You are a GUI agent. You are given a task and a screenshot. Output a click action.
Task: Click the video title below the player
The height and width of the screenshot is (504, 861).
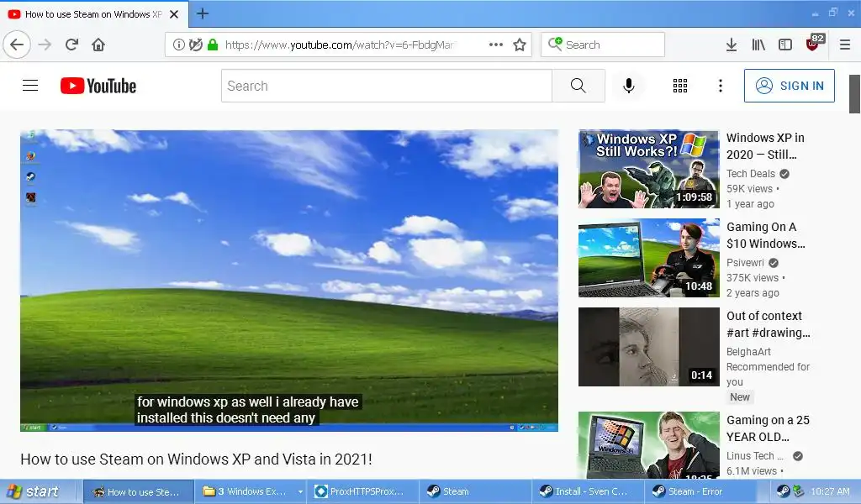coord(196,459)
